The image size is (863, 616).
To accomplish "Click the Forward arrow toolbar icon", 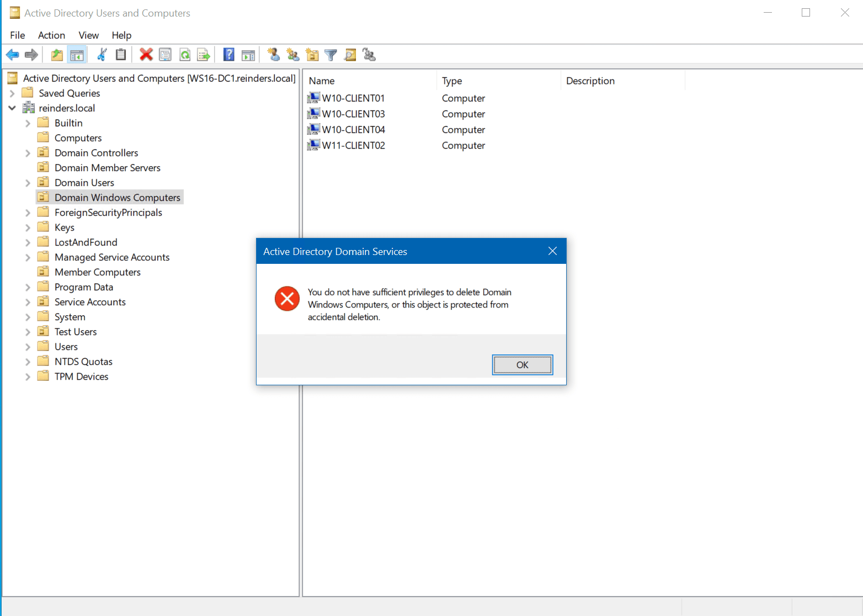I will [x=31, y=55].
